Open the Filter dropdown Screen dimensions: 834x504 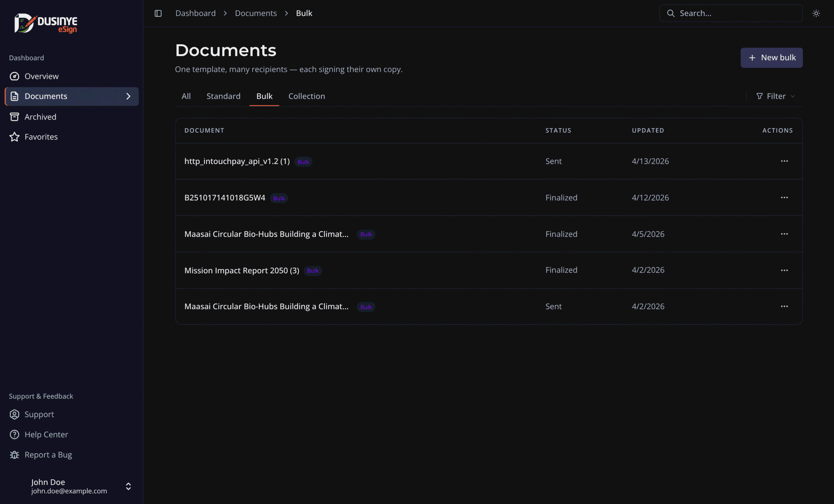pos(775,96)
